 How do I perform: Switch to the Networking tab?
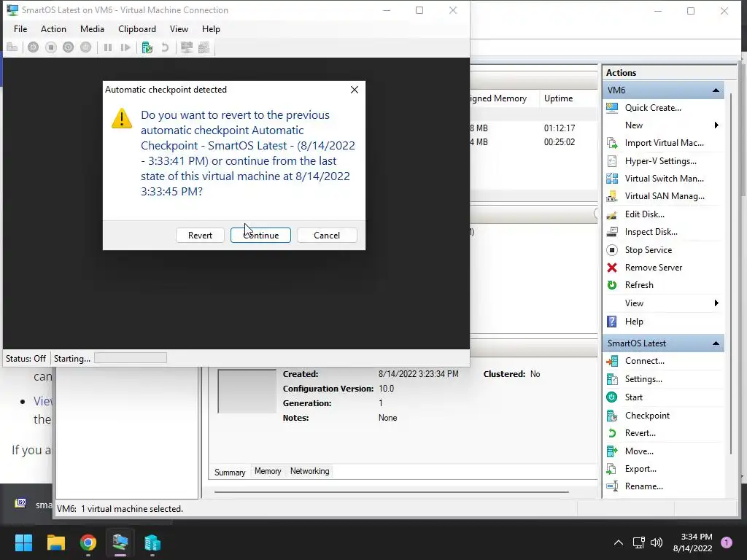(309, 471)
